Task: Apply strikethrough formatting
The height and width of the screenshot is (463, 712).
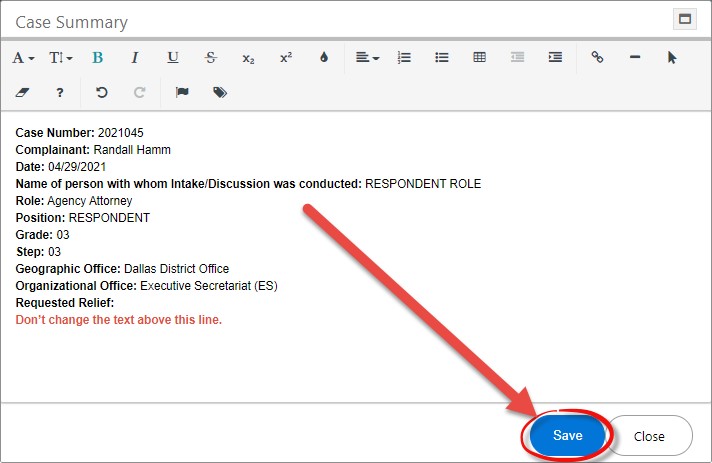Action: coord(210,58)
